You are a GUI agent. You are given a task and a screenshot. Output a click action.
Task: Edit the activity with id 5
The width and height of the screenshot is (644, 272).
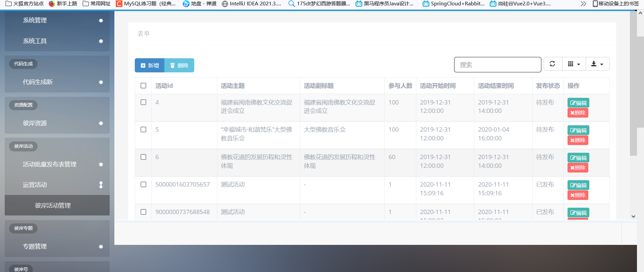[578, 130]
